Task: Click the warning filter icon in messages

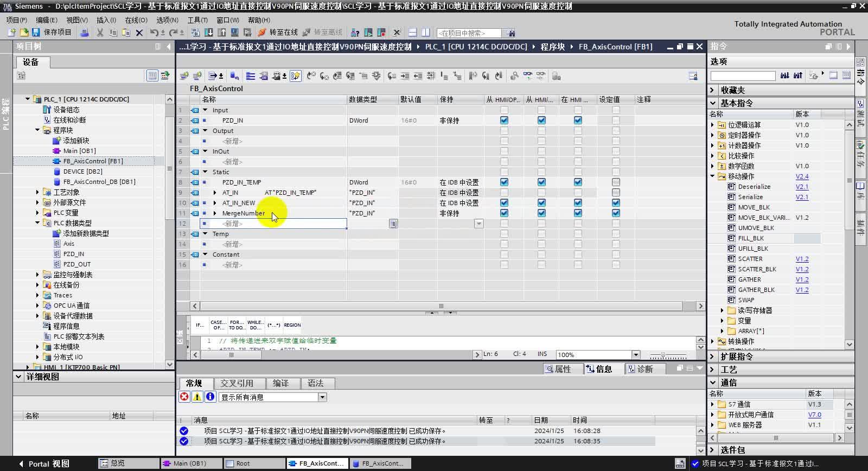Action: [x=197, y=397]
